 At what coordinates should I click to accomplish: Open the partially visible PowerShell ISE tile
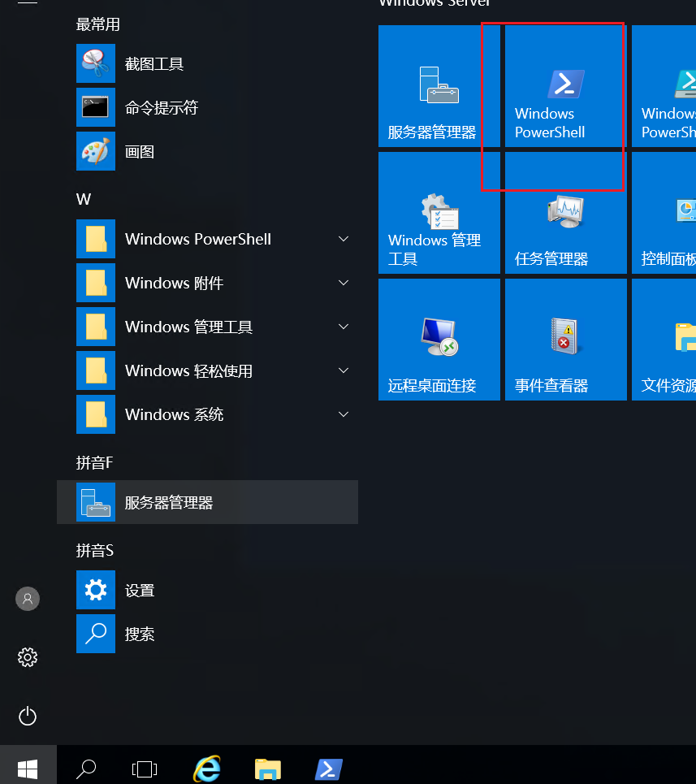(x=664, y=86)
